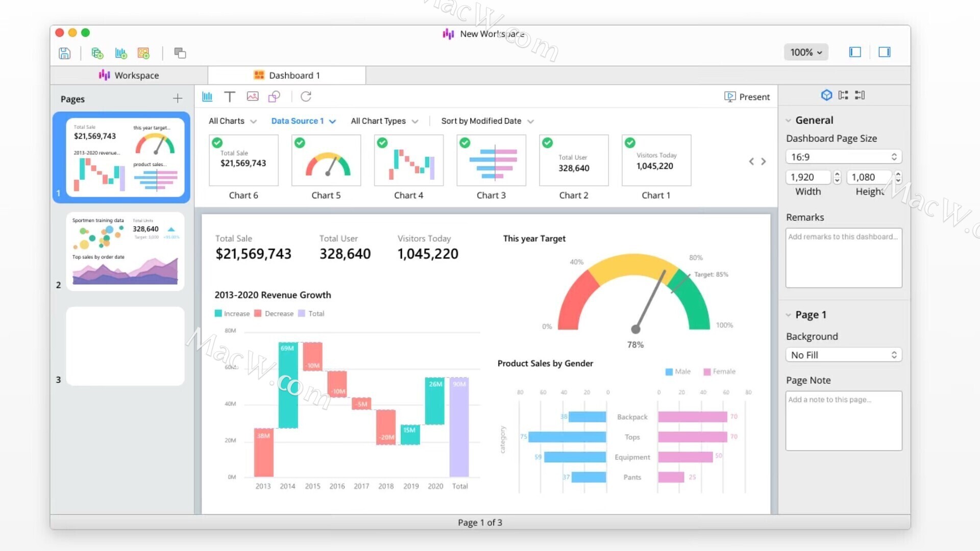Click the Page Note input field
This screenshot has height=551, width=980.
coord(844,420)
